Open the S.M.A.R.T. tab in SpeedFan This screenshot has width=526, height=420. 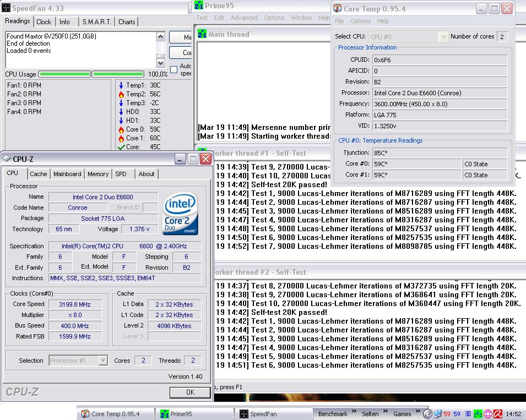97,22
